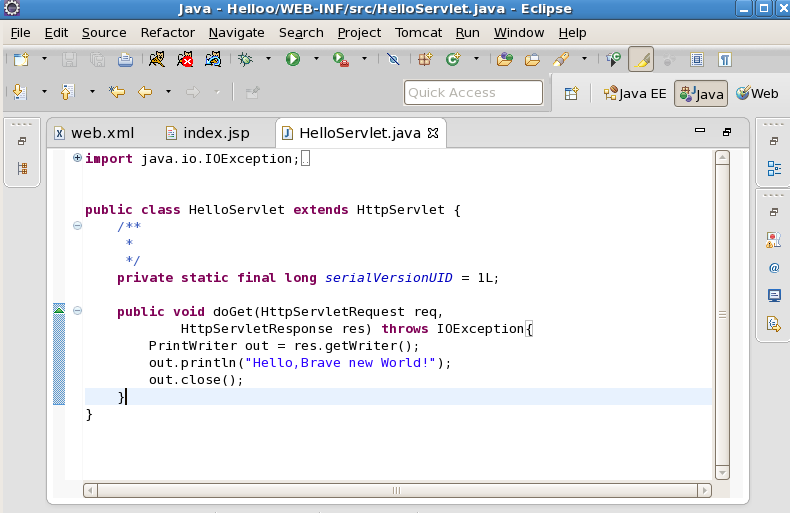Toggle Block Selection Mode icon
Image resolution: width=790 pixels, height=513 pixels.
coord(697,59)
